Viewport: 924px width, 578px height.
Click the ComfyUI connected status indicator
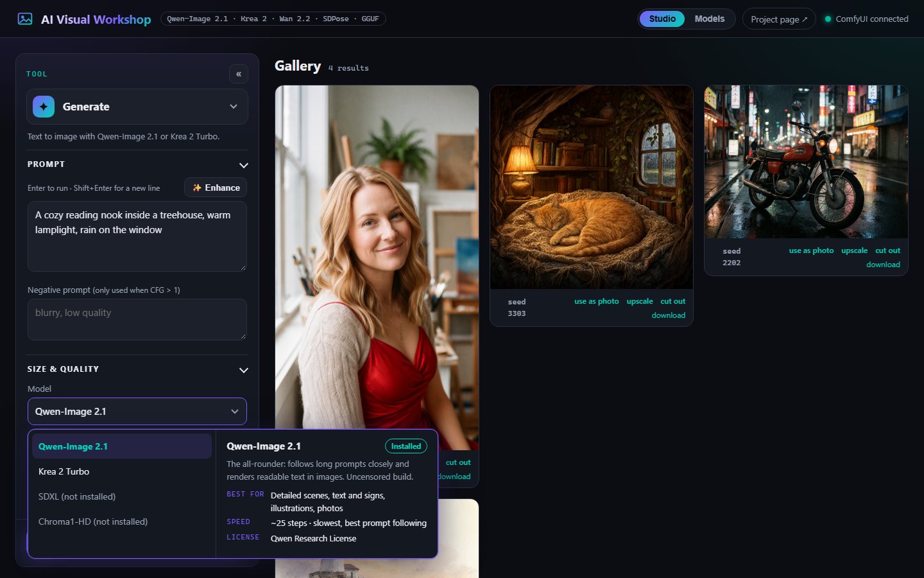[x=866, y=19]
